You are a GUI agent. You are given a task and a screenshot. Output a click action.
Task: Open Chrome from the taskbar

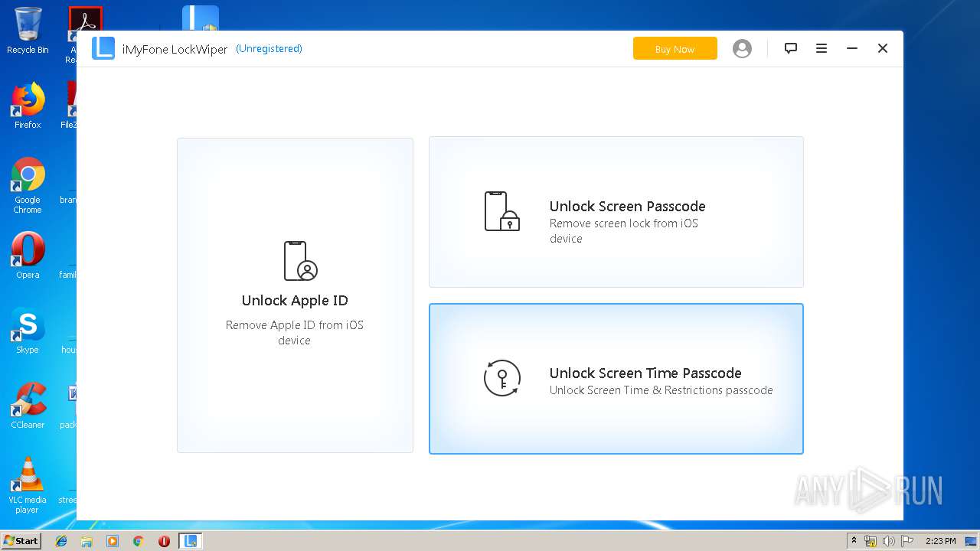pyautogui.click(x=138, y=541)
